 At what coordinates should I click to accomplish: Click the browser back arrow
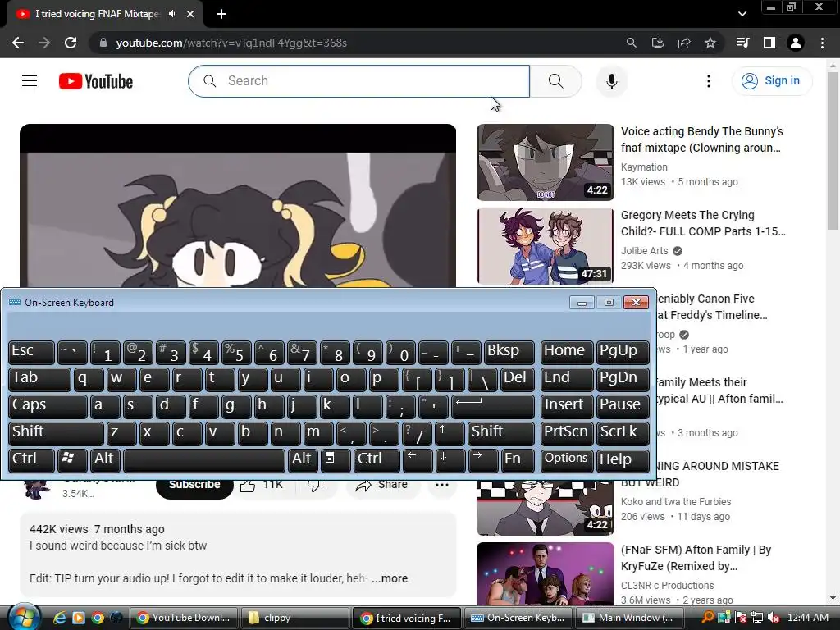(18, 43)
